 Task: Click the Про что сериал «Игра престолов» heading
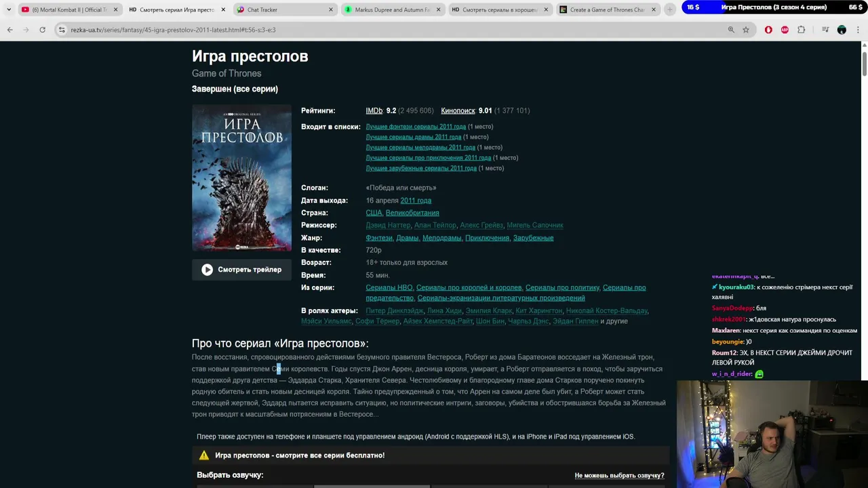pyautogui.click(x=280, y=344)
